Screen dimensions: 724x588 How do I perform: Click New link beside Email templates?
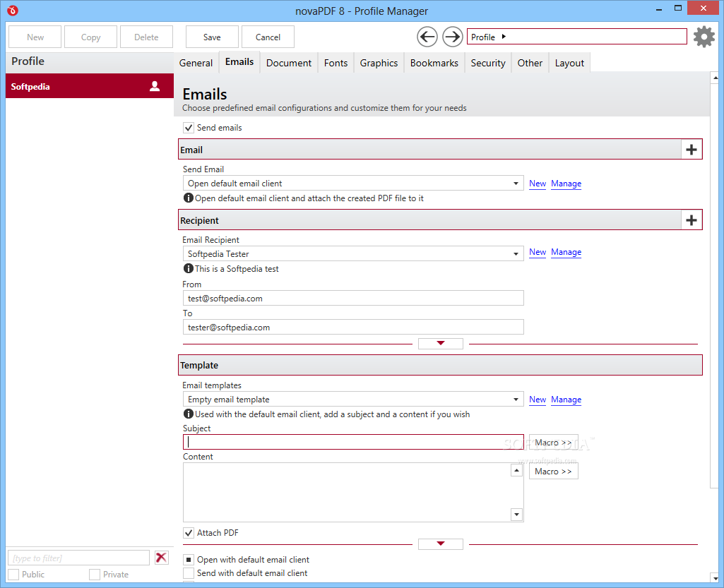pyautogui.click(x=538, y=400)
